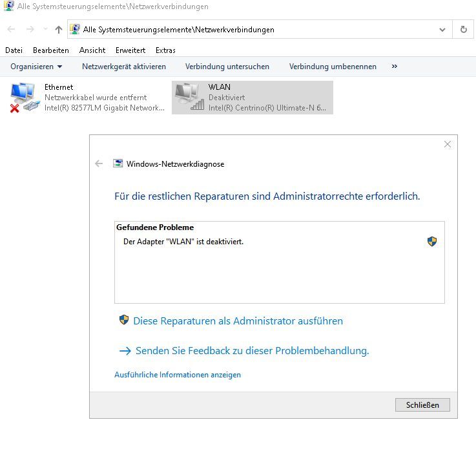Click the arrow icon beside feedback link
476x453 pixels.
point(125,351)
